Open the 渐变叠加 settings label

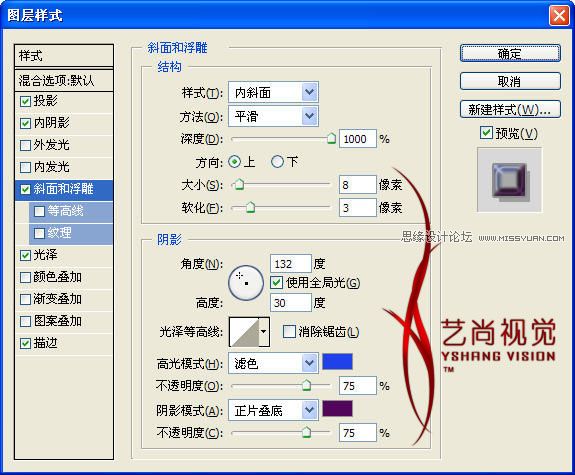tap(58, 299)
